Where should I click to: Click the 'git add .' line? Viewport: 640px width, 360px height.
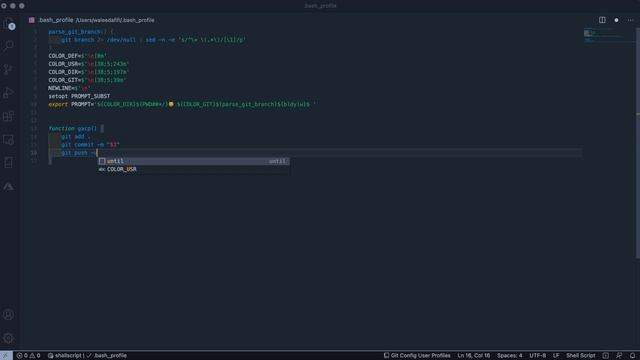click(76, 137)
